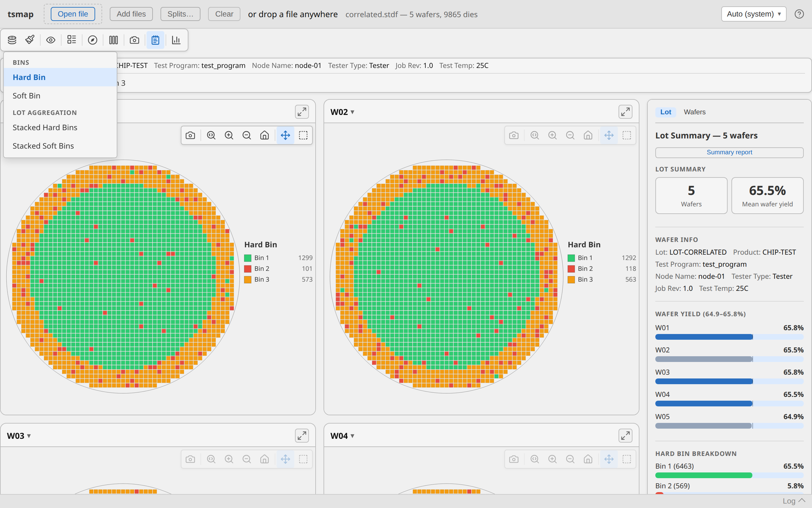Expand the first wafer map to fullscreen
The image size is (812, 508).
(x=302, y=112)
